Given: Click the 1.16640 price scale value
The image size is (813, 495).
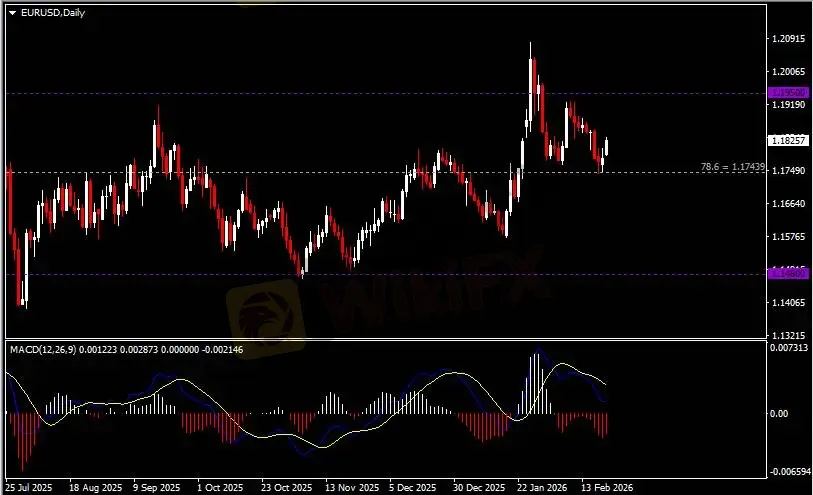Looking at the screenshot, I should click(x=789, y=204).
